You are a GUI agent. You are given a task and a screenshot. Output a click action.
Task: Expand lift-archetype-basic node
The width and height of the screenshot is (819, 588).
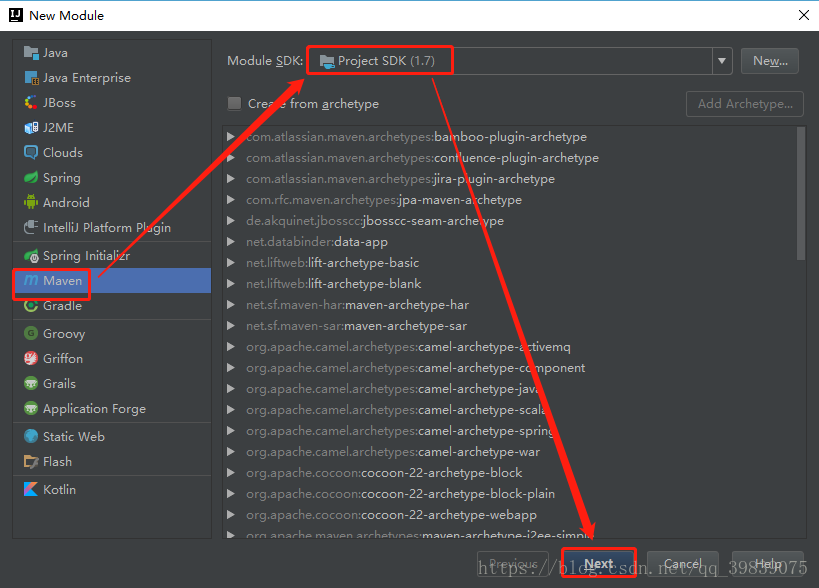pyautogui.click(x=230, y=263)
